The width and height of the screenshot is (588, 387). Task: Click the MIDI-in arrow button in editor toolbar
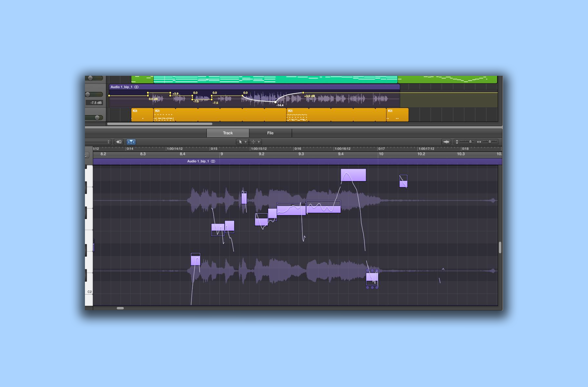tap(119, 142)
